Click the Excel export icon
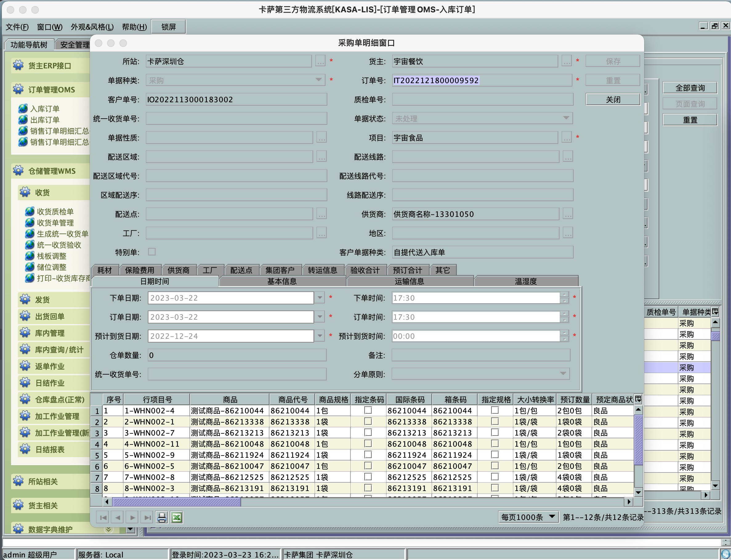 coord(176,517)
